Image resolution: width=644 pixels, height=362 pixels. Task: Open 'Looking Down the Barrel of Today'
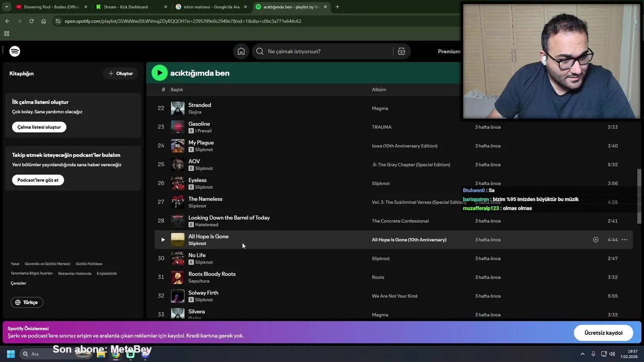[x=229, y=218]
